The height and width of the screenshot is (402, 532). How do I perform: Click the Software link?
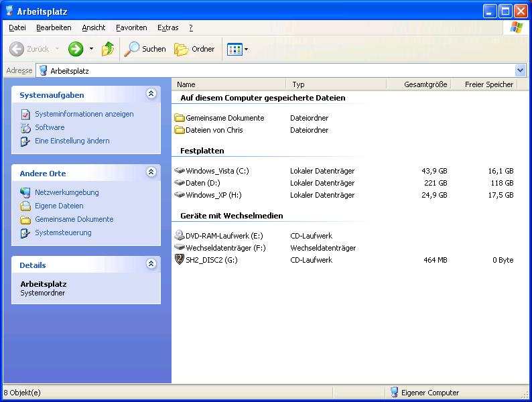[x=50, y=127]
